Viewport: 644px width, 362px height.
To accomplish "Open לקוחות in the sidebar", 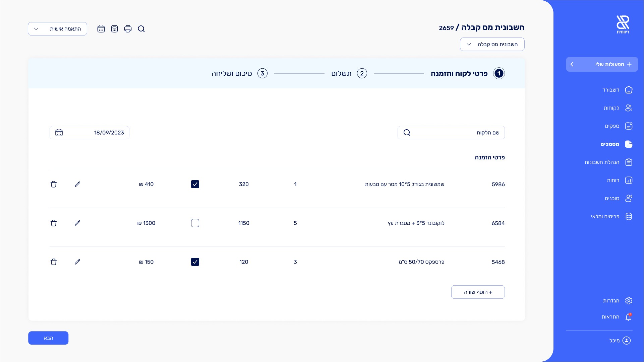I will 611,108.
